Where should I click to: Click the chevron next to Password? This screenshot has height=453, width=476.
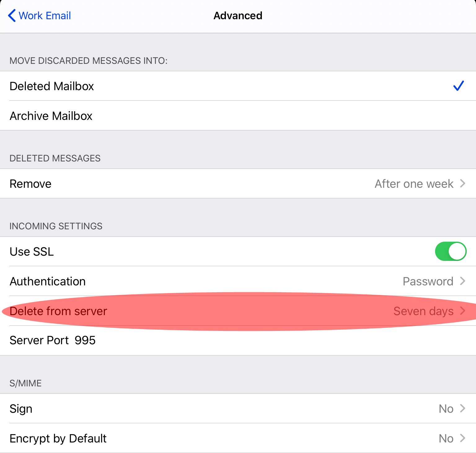point(463,281)
